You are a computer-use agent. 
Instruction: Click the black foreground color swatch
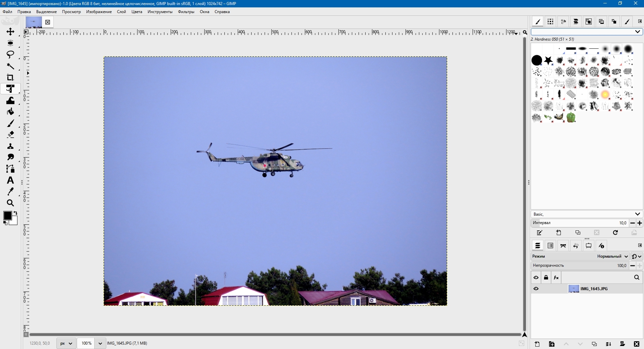point(7,216)
